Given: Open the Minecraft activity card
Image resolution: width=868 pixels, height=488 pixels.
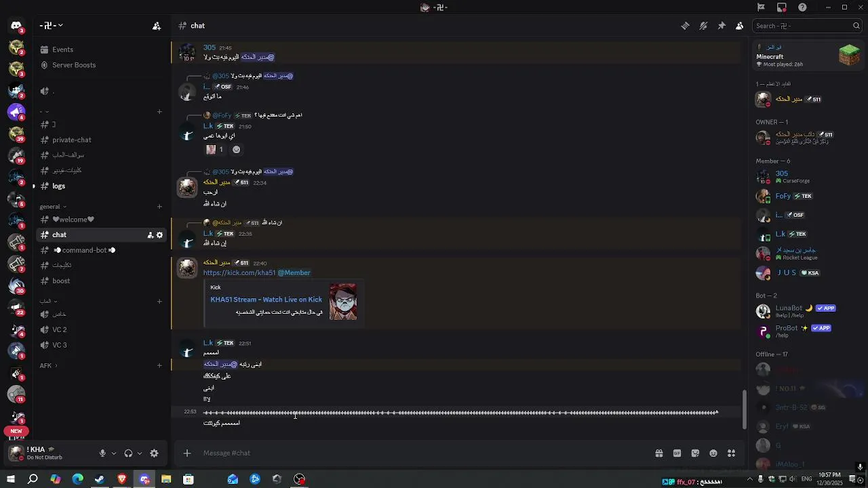Looking at the screenshot, I should pos(808,56).
